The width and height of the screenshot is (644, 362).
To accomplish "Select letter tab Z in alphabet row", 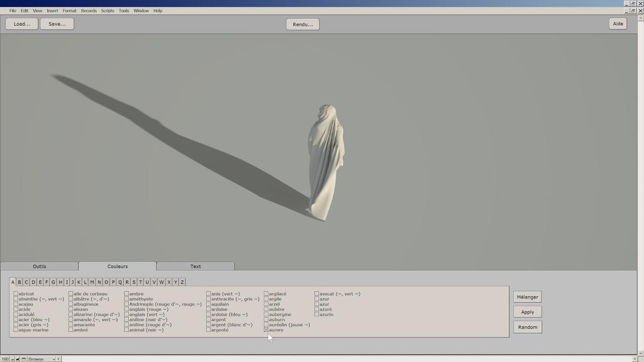I will point(182,282).
